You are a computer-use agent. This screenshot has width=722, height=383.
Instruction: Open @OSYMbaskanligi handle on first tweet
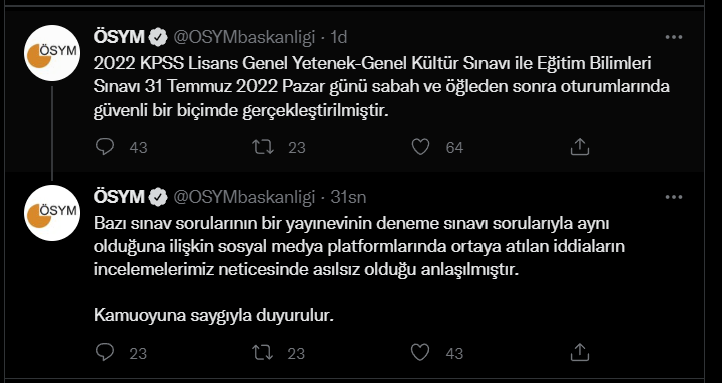tap(244, 37)
